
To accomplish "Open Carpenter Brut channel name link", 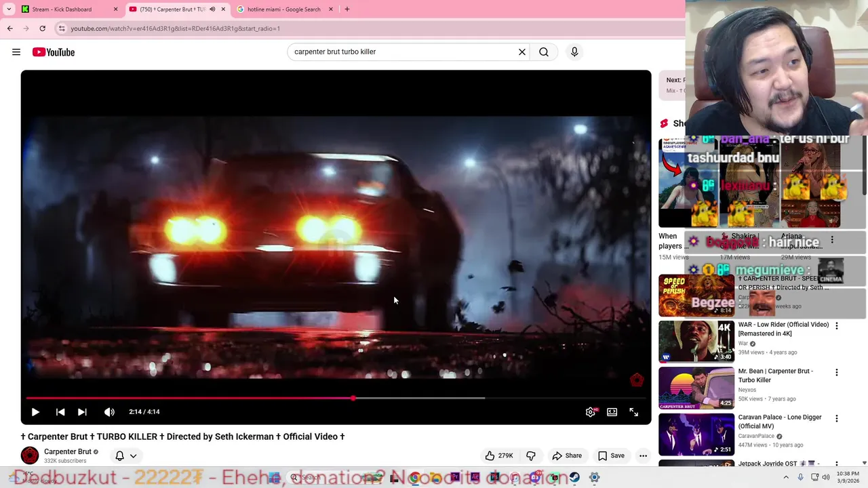I will 67,451.
